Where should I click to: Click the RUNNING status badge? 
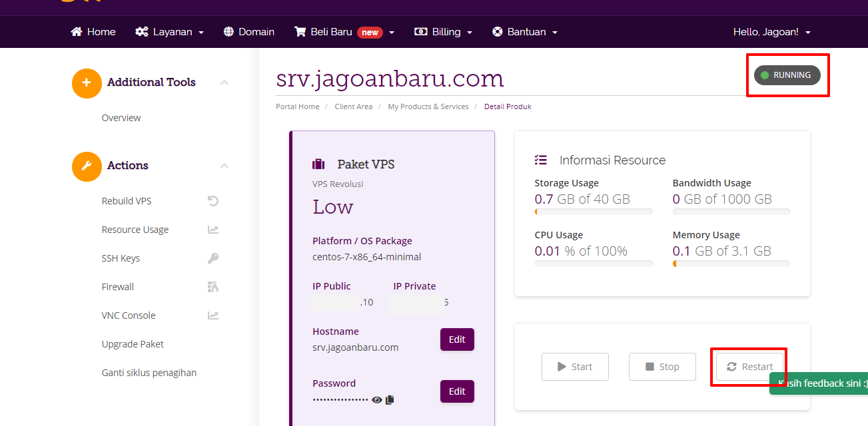[x=787, y=75]
